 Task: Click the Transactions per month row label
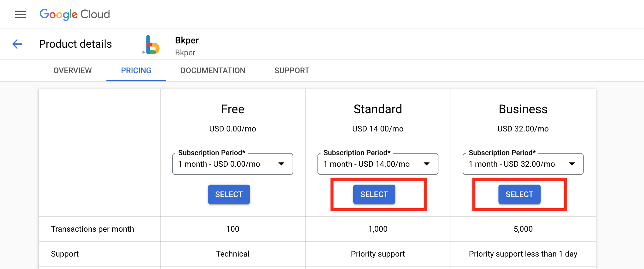pos(92,229)
